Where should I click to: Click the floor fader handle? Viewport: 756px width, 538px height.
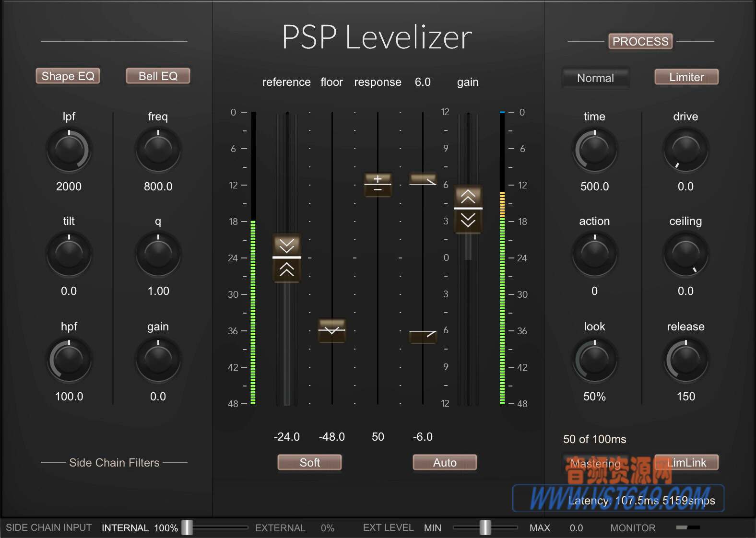(x=332, y=330)
